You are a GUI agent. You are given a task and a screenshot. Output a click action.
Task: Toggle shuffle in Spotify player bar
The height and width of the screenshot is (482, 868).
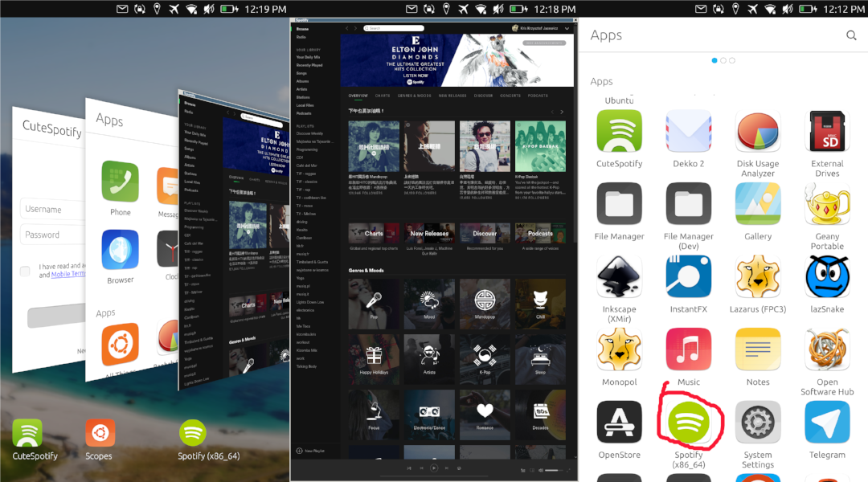click(409, 468)
